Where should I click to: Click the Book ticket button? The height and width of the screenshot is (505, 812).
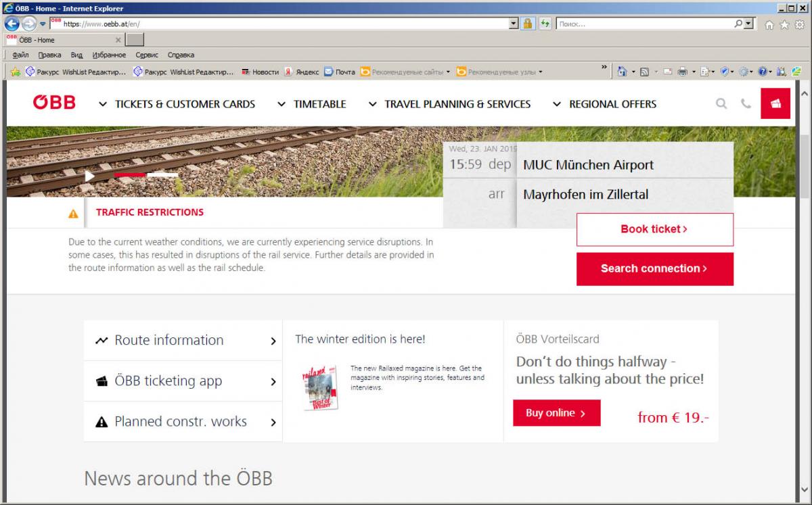655,230
